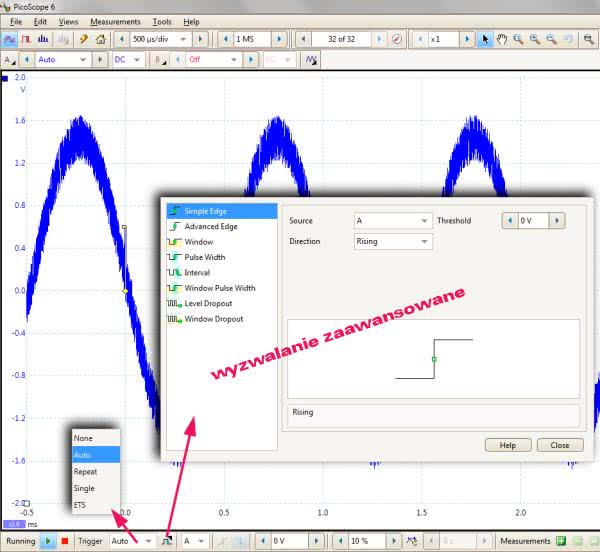Viewport: 600px width, 552px height.
Task: Click the add measurement green icon
Action: [x=562, y=541]
